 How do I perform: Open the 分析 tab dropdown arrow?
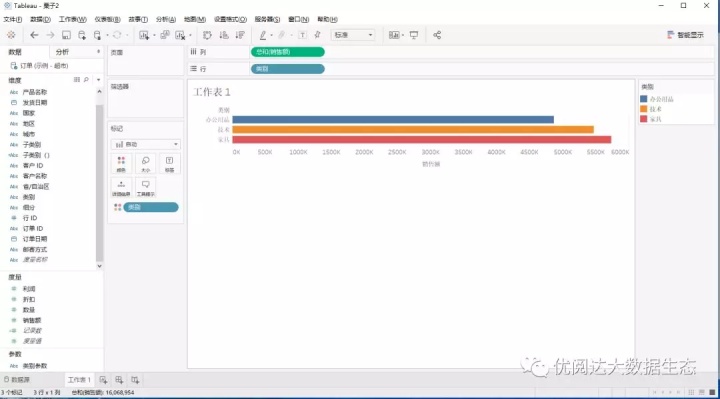pos(98,52)
